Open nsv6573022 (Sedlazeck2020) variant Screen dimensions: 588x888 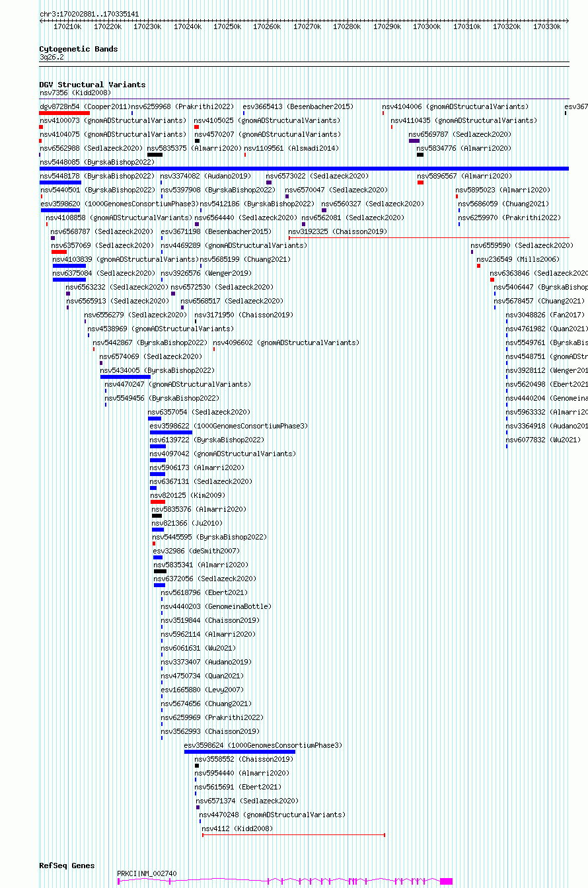point(317,176)
